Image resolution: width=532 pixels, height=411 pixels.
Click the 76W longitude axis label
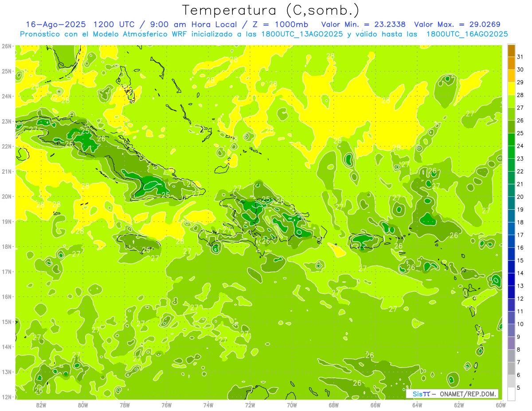click(x=166, y=405)
